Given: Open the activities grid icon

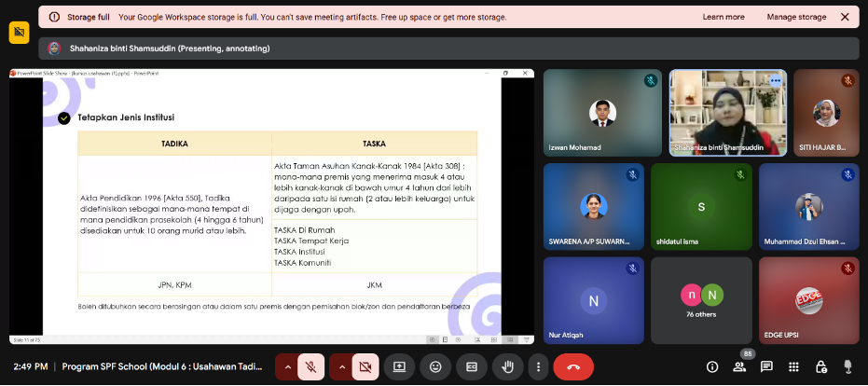Looking at the screenshot, I should (793, 366).
